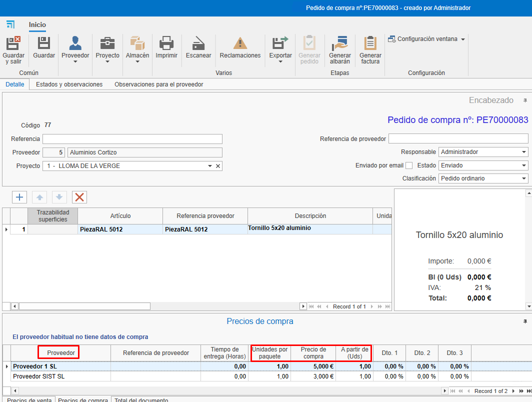
Task: Click Referencia de proveedor input field
Action: point(458,138)
